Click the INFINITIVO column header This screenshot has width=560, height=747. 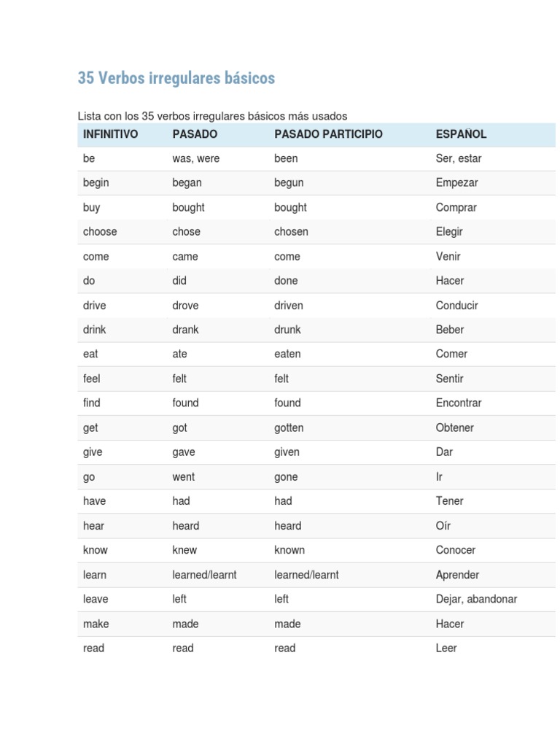click(110, 134)
